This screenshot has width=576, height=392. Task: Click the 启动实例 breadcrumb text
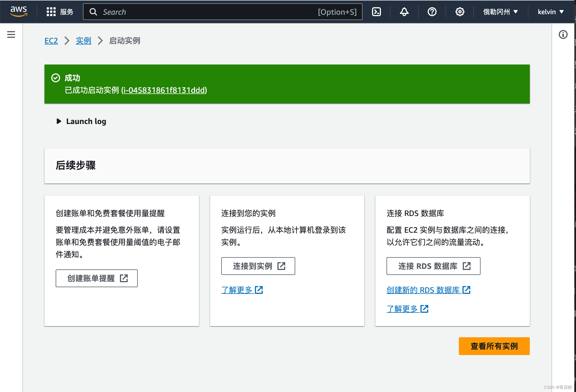[125, 41]
